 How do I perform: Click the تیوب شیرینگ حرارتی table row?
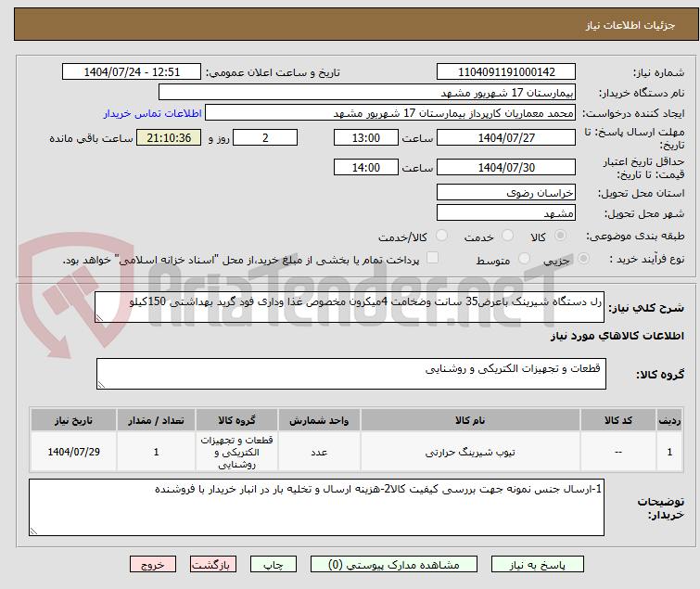(x=356, y=452)
